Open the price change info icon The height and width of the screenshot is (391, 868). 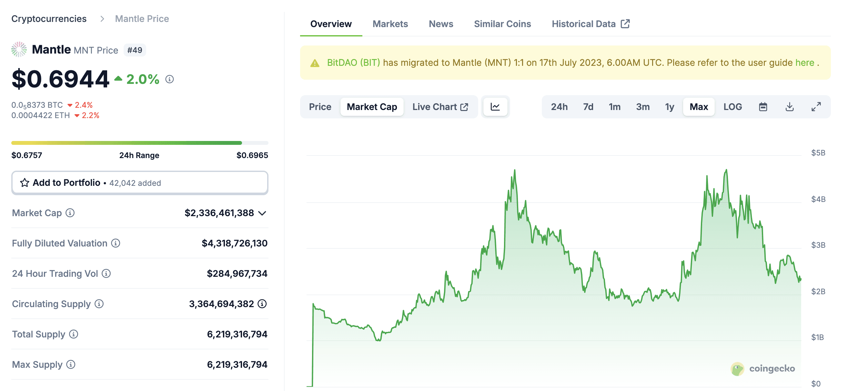pyautogui.click(x=169, y=79)
